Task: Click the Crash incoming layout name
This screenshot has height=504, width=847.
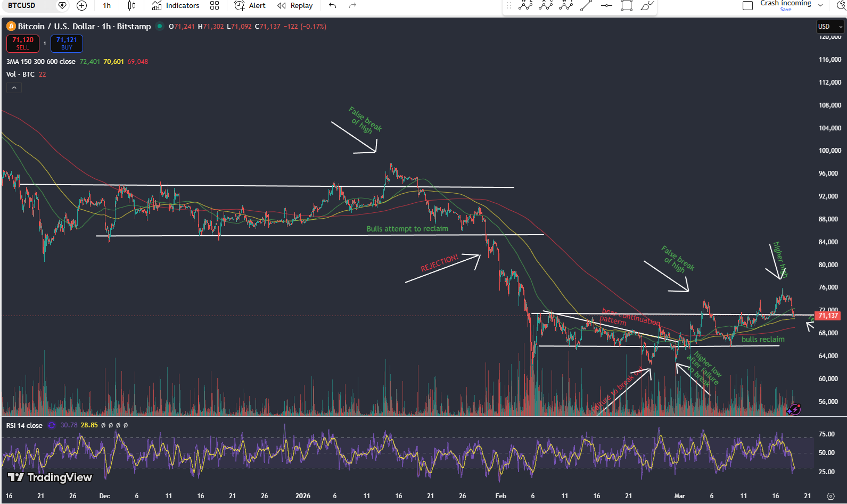Action: point(786,3)
